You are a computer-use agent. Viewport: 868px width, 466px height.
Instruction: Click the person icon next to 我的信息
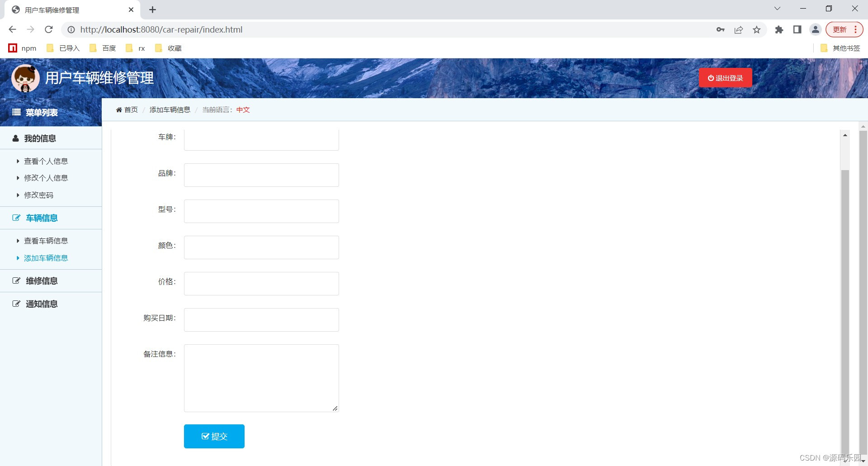coord(15,138)
